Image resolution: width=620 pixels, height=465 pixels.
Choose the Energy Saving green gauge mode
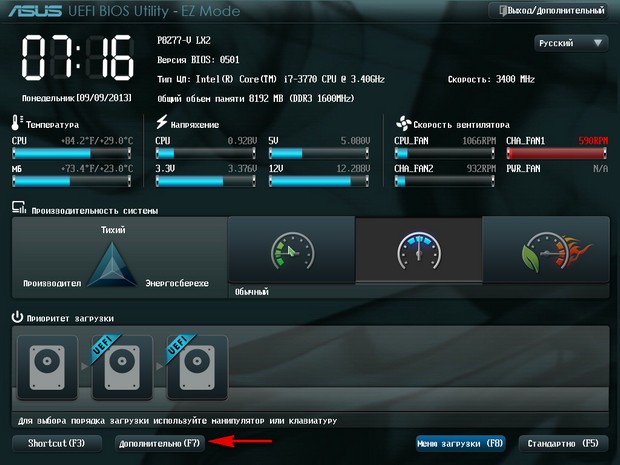[x=291, y=254]
